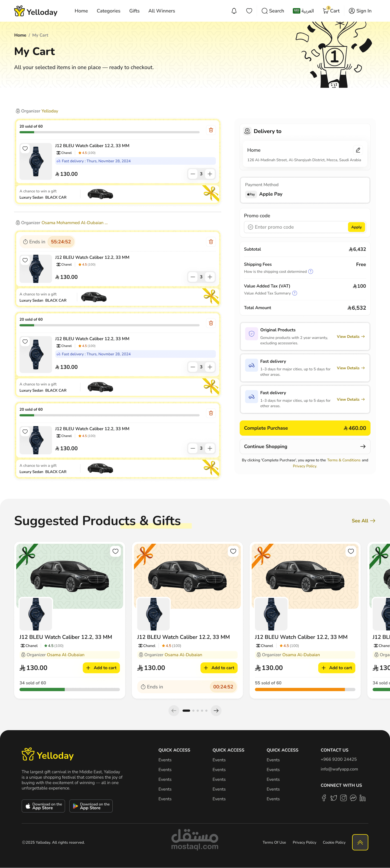Open the notifications bell icon

(234, 11)
